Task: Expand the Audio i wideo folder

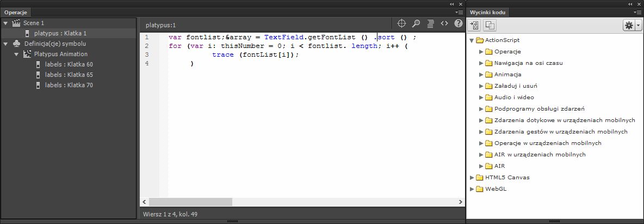Action: 481,98
